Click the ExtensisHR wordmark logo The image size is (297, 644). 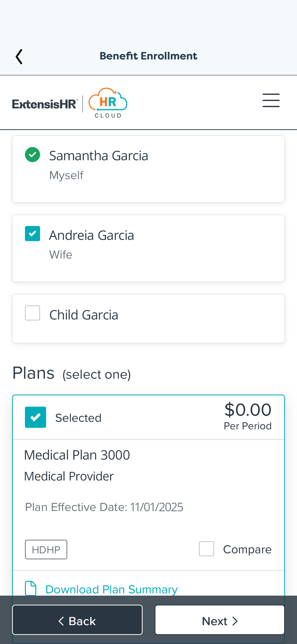[45, 104]
